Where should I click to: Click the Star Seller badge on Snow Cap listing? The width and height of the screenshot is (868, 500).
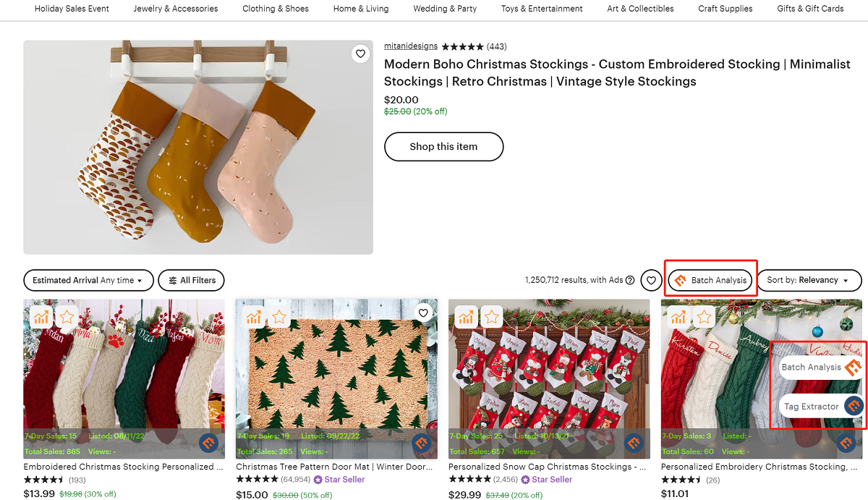click(548, 479)
